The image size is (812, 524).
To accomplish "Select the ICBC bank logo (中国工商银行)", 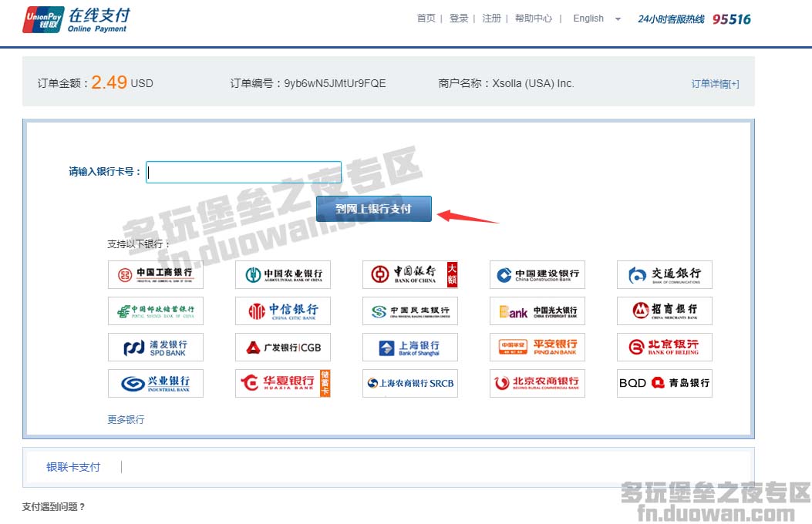I will pyautogui.click(x=156, y=274).
